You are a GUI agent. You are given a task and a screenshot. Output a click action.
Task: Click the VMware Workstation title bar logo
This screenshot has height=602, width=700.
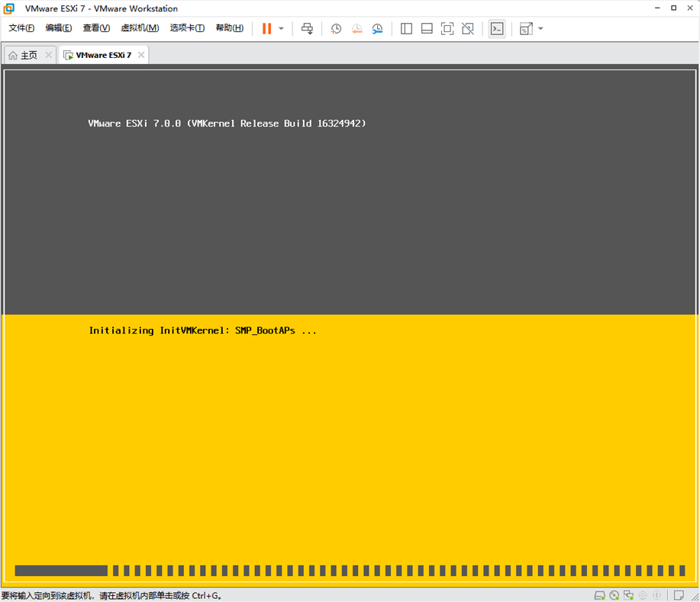[x=9, y=8]
